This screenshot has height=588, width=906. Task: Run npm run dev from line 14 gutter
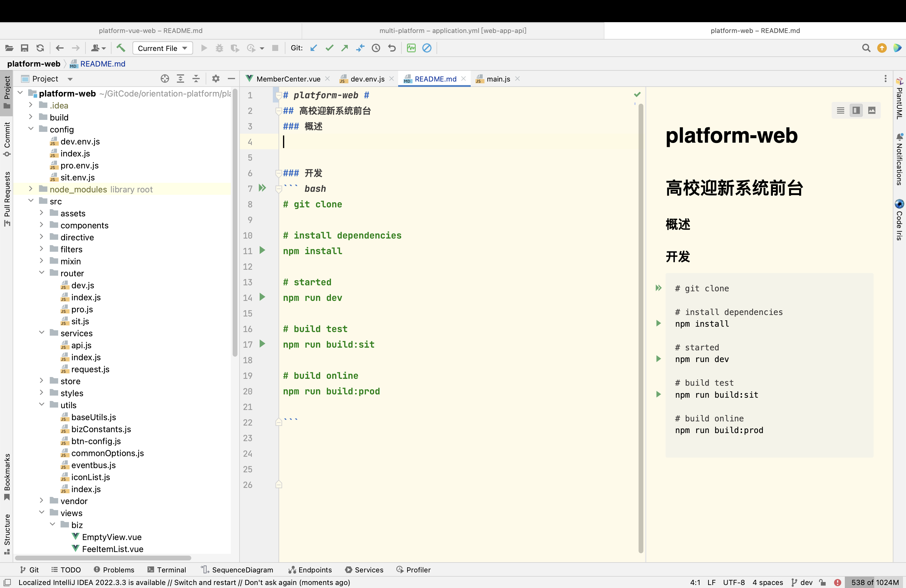262,297
